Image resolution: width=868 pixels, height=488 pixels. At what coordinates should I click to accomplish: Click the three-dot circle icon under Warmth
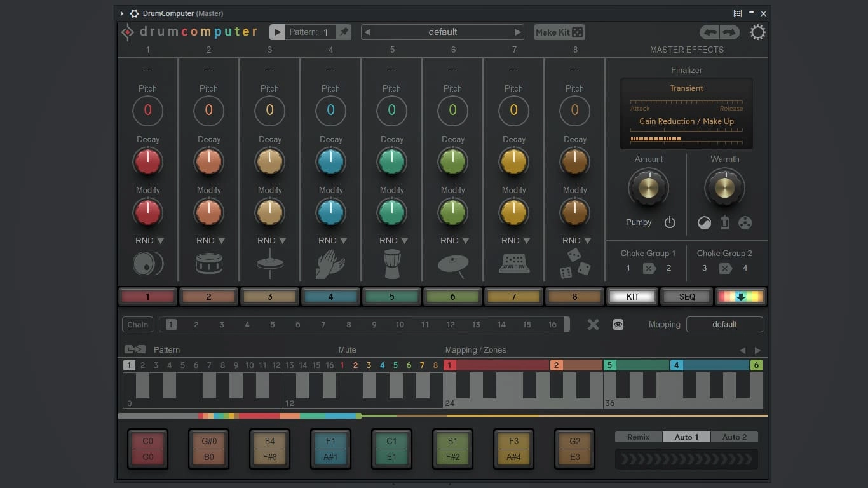(745, 223)
